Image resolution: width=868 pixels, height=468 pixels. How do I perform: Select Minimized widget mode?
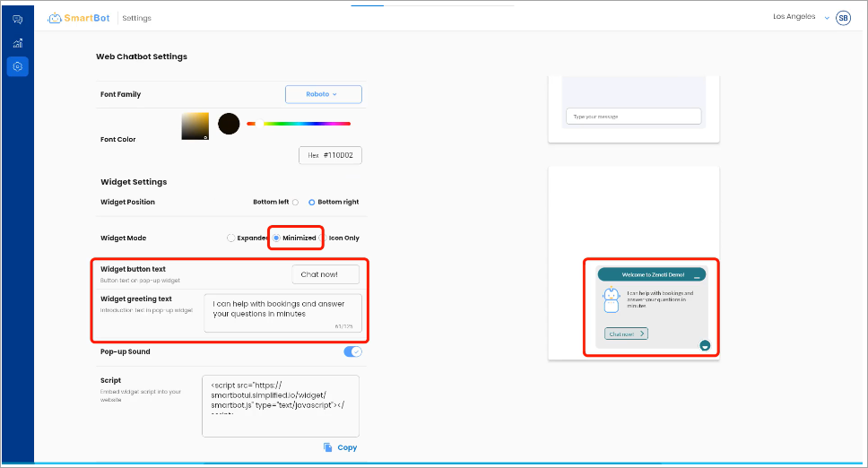click(x=276, y=238)
